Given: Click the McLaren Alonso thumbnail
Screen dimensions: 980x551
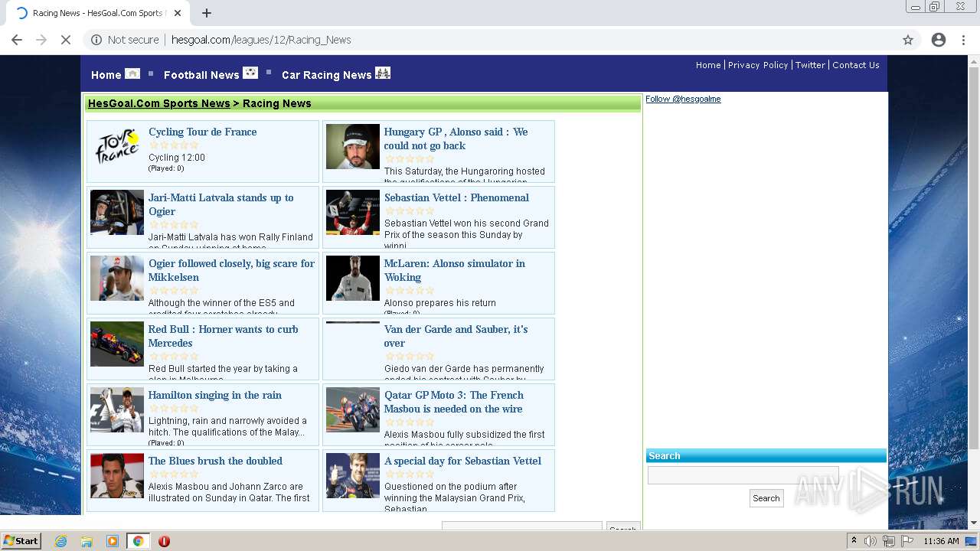Looking at the screenshot, I should [x=353, y=278].
